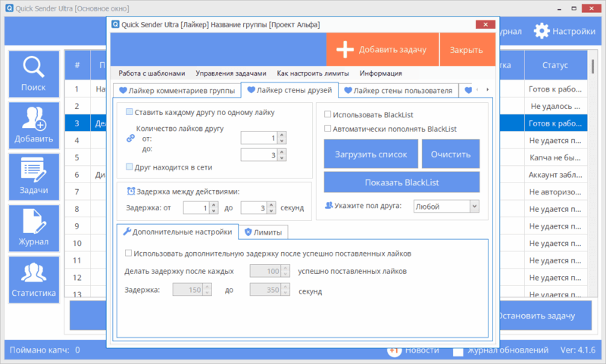Click the partially hidden fourth heart tab
The height and width of the screenshot is (364, 606).
coord(468,90)
